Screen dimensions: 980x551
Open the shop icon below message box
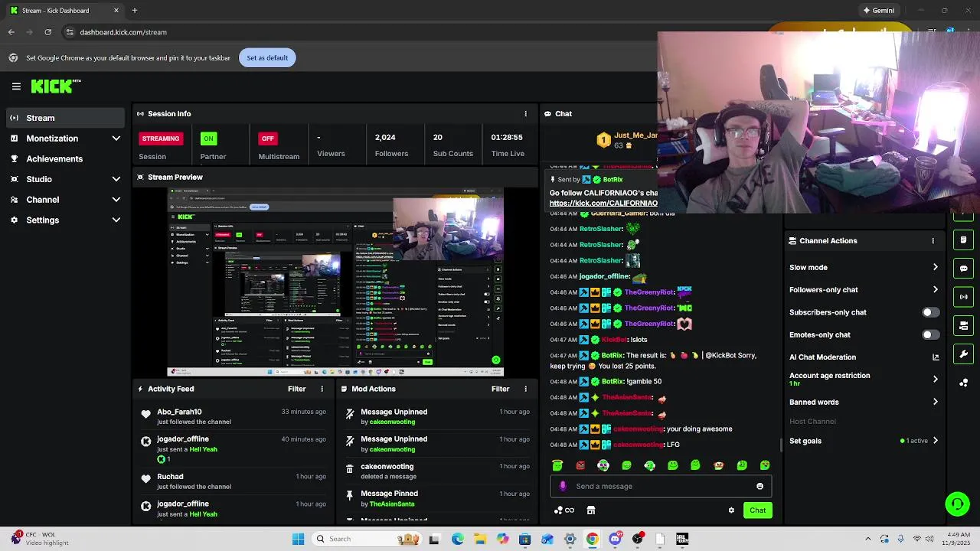[590, 510]
